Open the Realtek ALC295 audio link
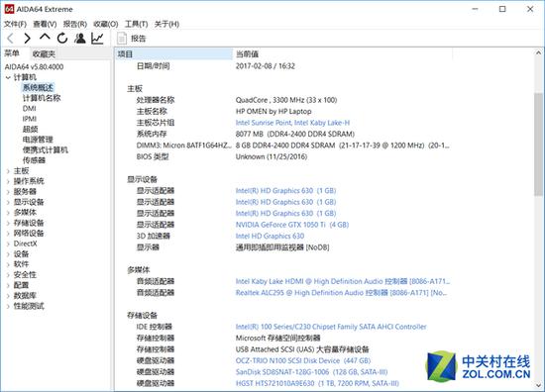Image resolution: width=545 pixels, height=392 pixels. (x=341, y=293)
